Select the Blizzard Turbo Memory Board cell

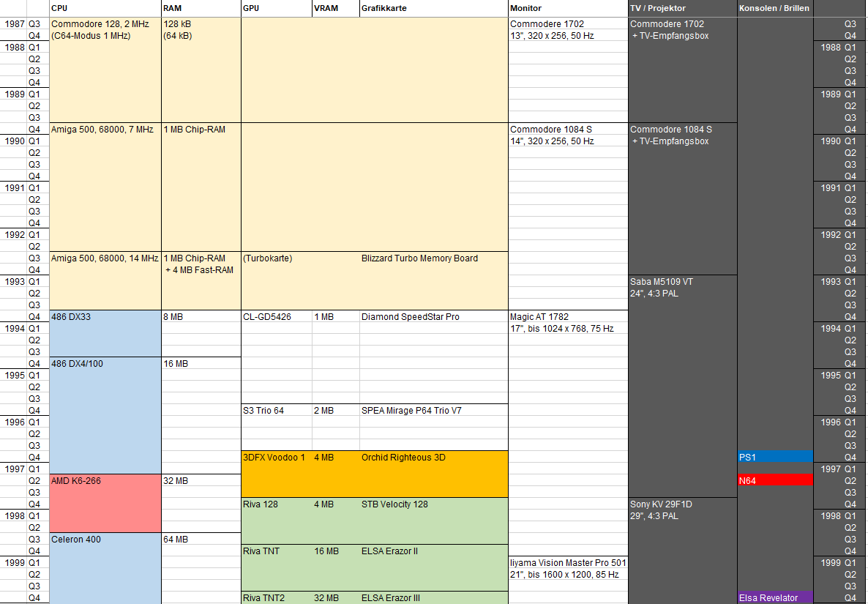coord(433,258)
